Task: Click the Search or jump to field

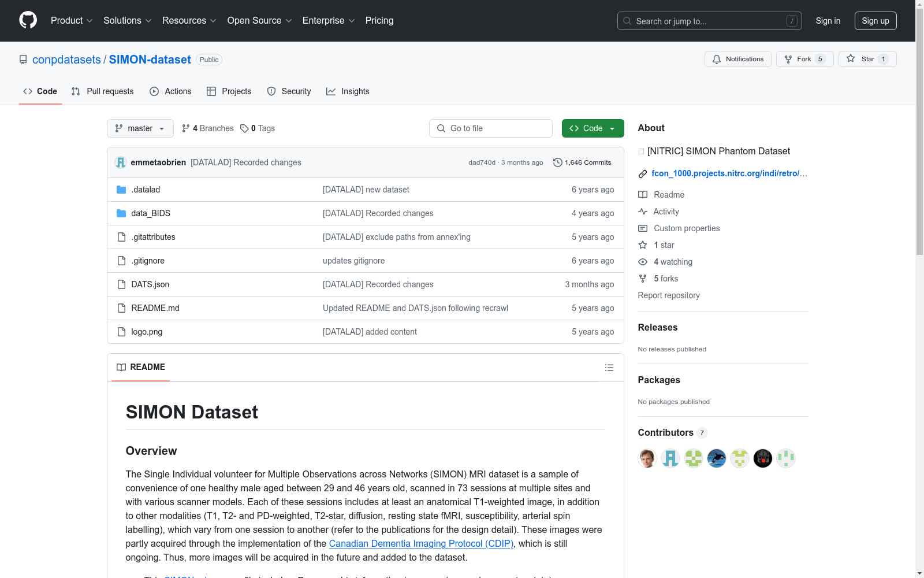Action: [710, 21]
